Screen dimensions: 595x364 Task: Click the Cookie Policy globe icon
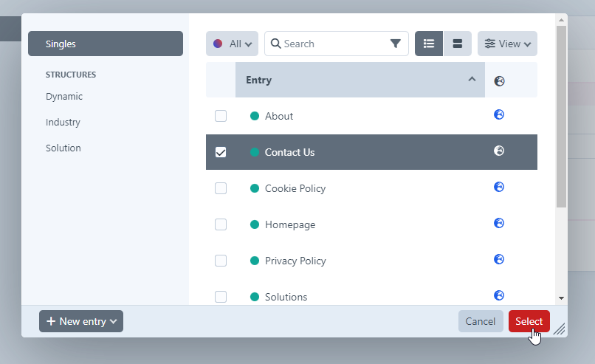point(499,187)
